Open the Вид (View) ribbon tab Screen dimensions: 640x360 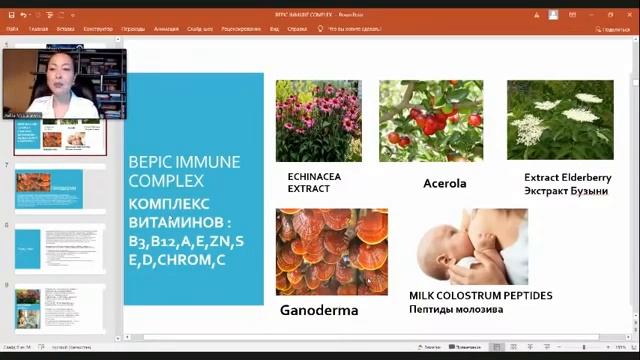point(274,29)
